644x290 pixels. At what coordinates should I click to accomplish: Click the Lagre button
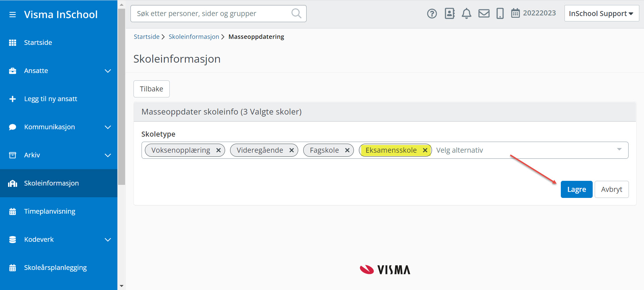(577, 190)
